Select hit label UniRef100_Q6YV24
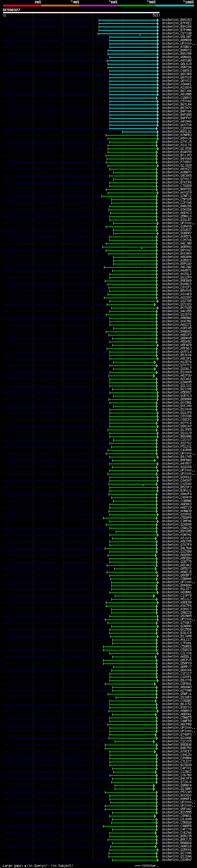 [x=177, y=77]
